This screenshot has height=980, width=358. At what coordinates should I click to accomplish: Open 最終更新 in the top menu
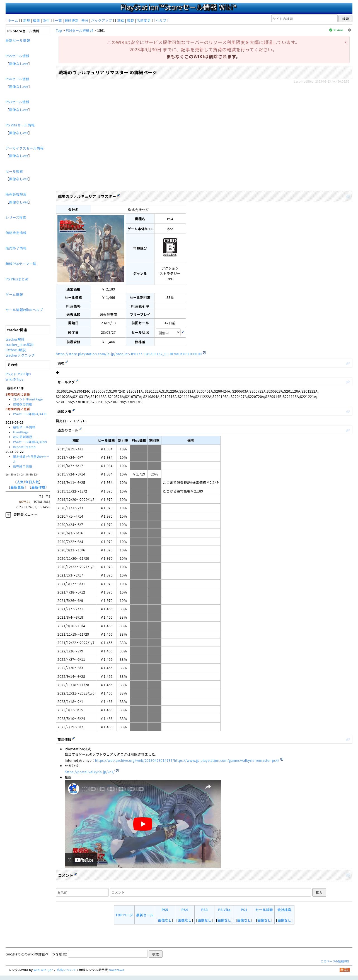[x=71, y=21]
